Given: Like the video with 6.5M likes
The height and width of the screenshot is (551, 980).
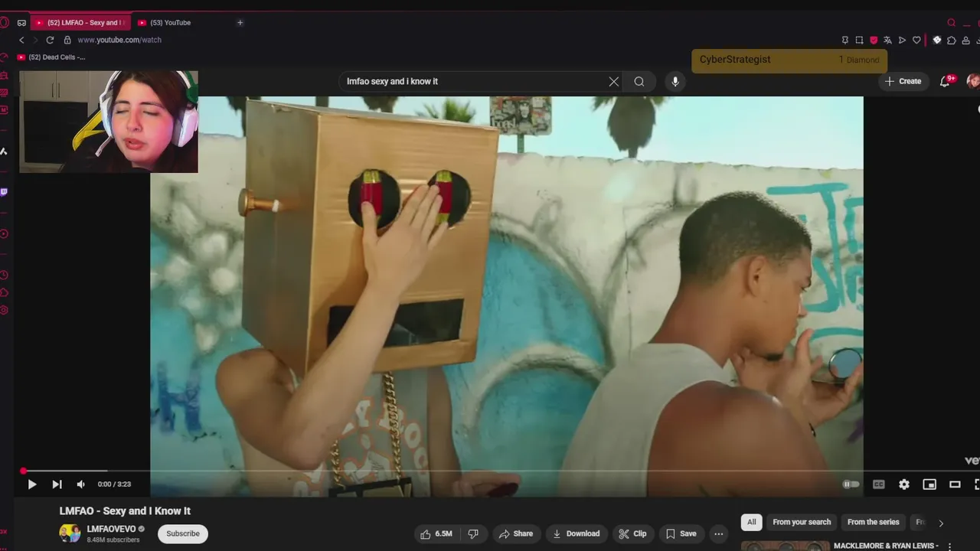Looking at the screenshot, I should (436, 533).
